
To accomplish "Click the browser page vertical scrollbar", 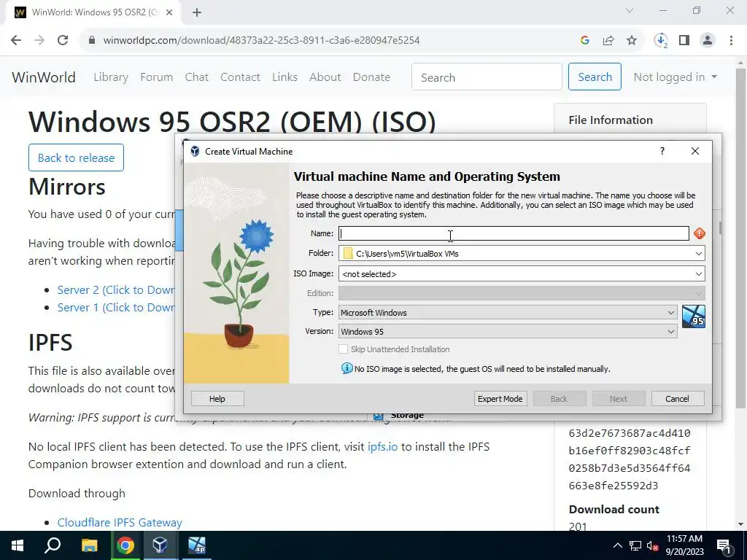I will [x=740, y=238].
